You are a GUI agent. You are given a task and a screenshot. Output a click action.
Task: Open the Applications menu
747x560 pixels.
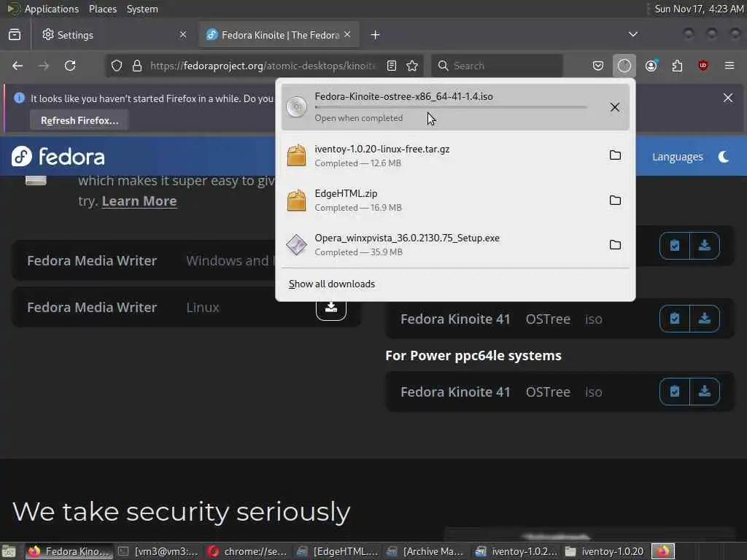(x=52, y=9)
